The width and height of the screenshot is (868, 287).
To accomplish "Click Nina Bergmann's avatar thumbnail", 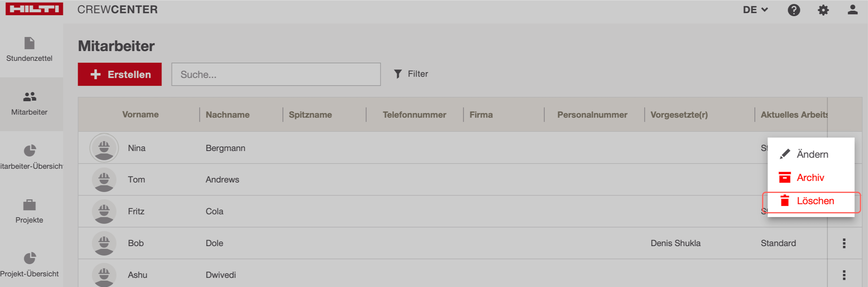I will (x=104, y=148).
